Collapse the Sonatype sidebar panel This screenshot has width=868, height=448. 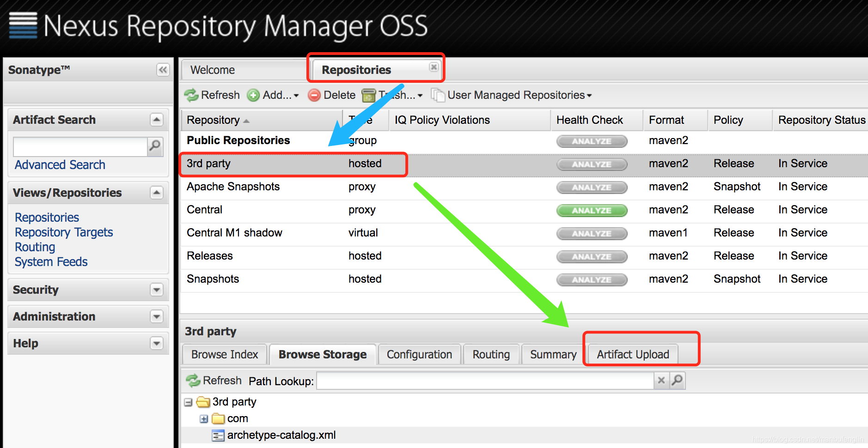163,70
